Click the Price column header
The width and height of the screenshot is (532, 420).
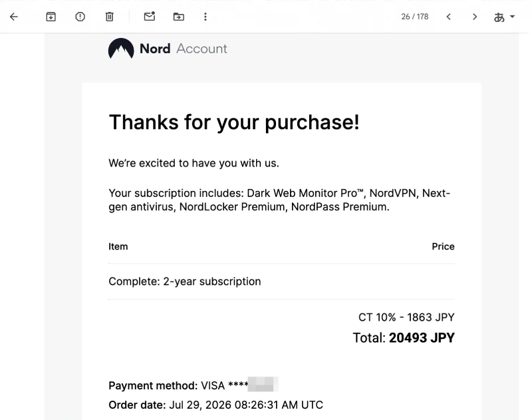coord(443,246)
